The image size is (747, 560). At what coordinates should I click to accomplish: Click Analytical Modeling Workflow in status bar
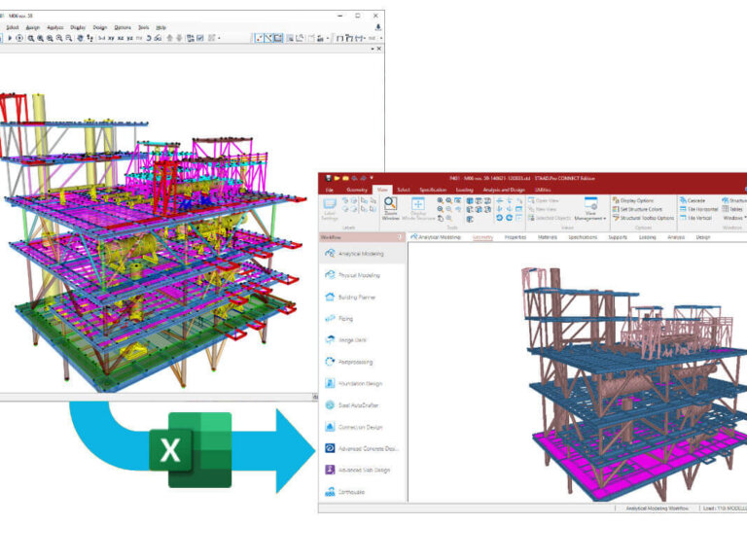pos(657,508)
